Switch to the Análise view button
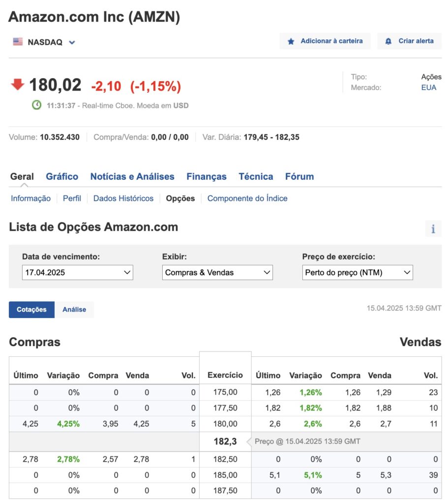The height and width of the screenshot is (504, 447). click(x=74, y=310)
